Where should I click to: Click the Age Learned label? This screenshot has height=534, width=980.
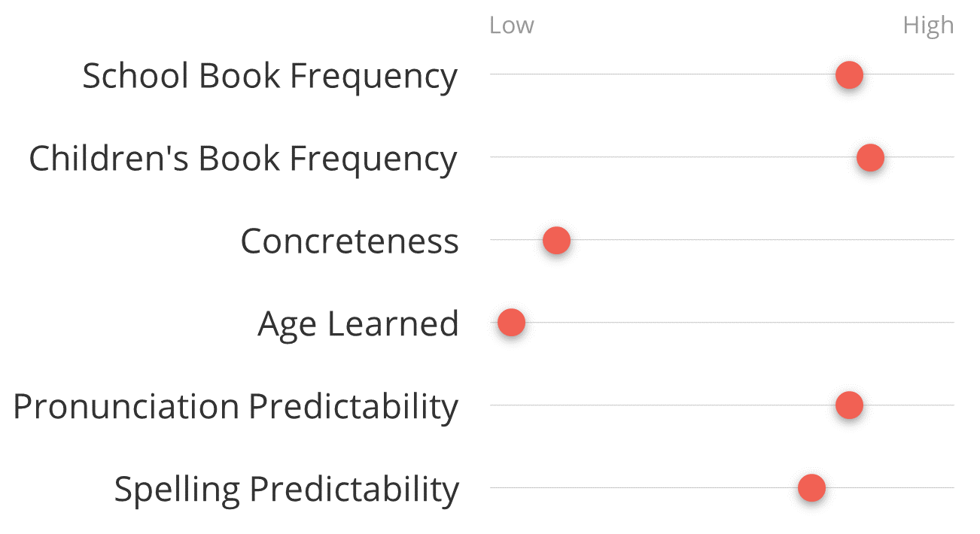pos(358,325)
